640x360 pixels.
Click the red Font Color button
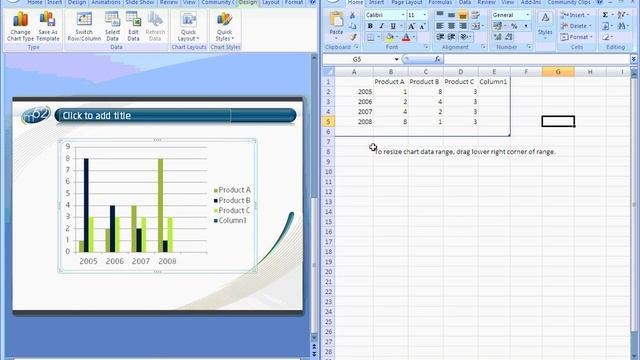406,37
